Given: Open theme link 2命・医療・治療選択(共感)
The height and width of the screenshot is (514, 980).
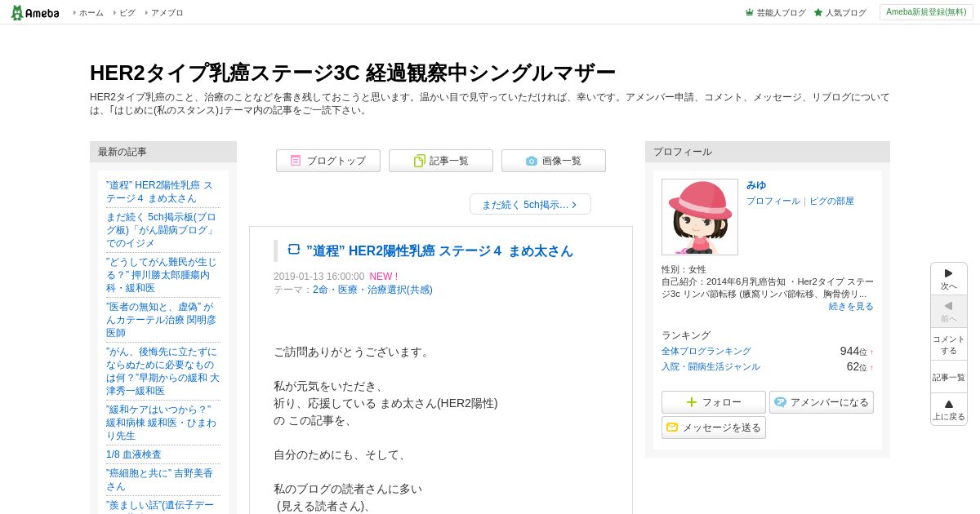Looking at the screenshot, I should pyautogui.click(x=372, y=290).
